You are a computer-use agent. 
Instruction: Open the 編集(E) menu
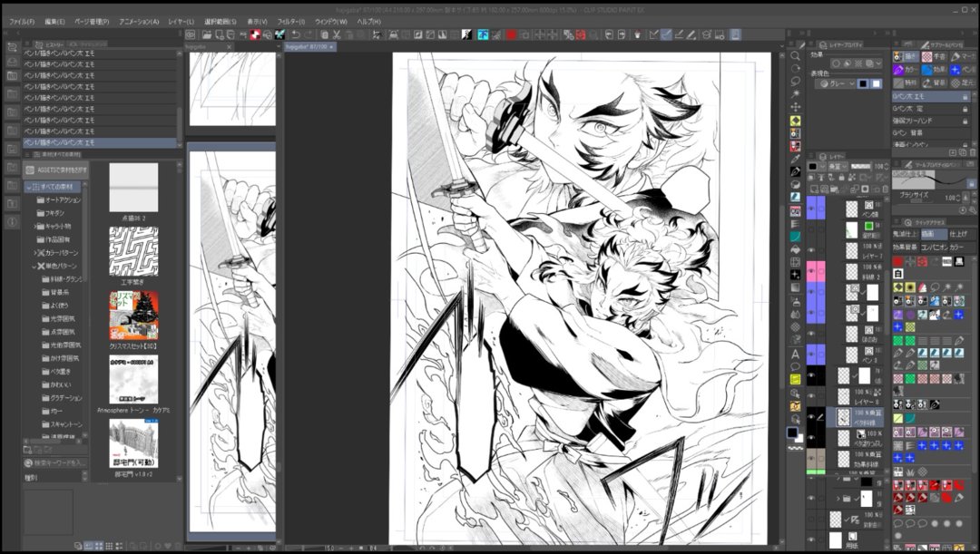(x=54, y=21)
